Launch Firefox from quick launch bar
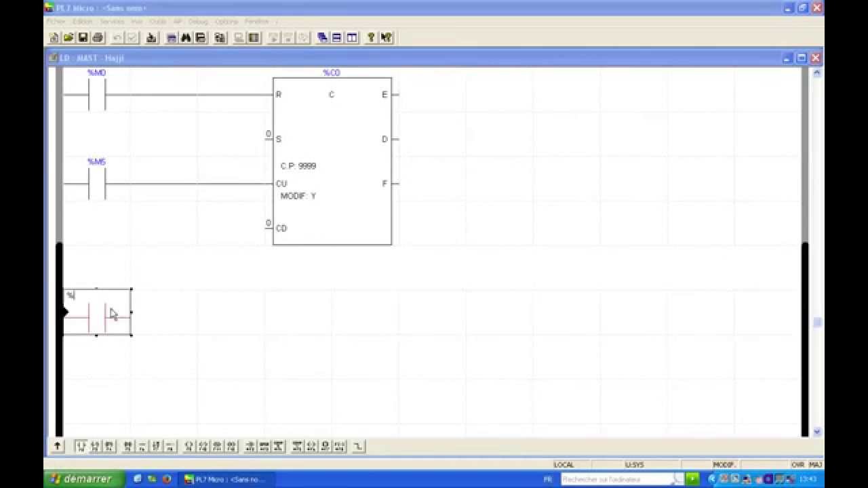 166,479
